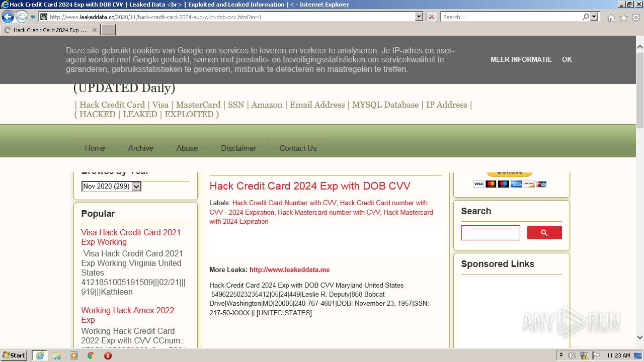Open the Visa header link

[160, 105]
